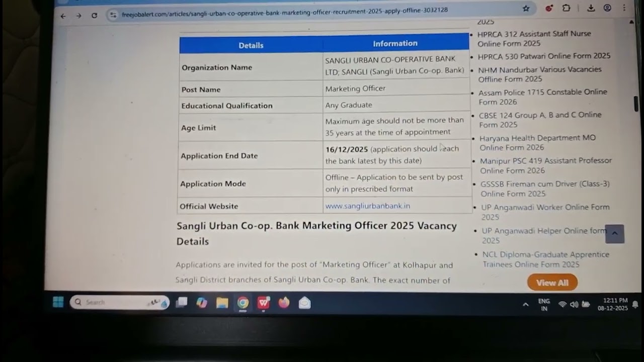Open UP Anganwadi Worker Online Form link
Viewport: 644px width, 362px height.
click(545, 212)
